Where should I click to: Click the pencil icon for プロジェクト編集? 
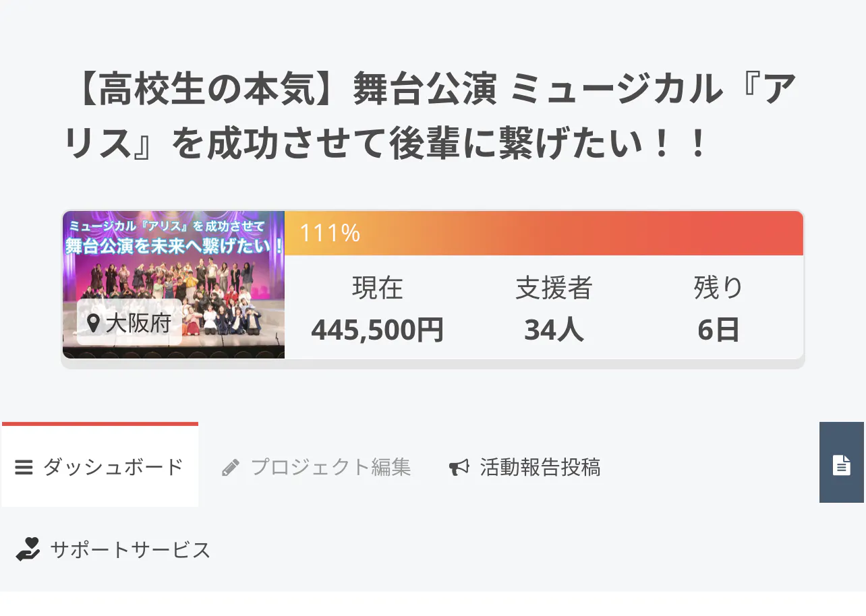pos(231,468)
